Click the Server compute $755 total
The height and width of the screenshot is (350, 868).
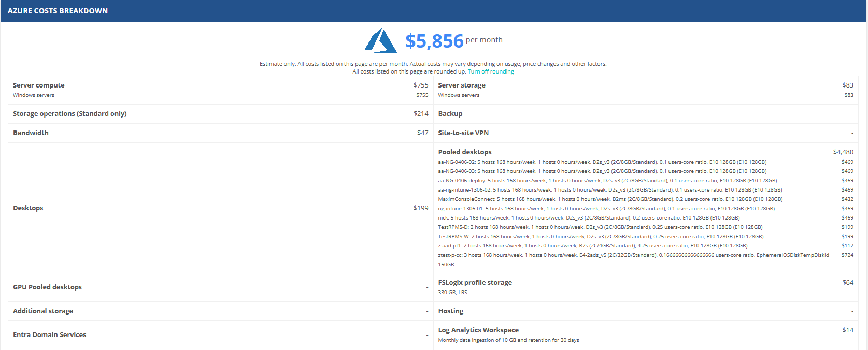pyautogui.click(x=421, y=85)
